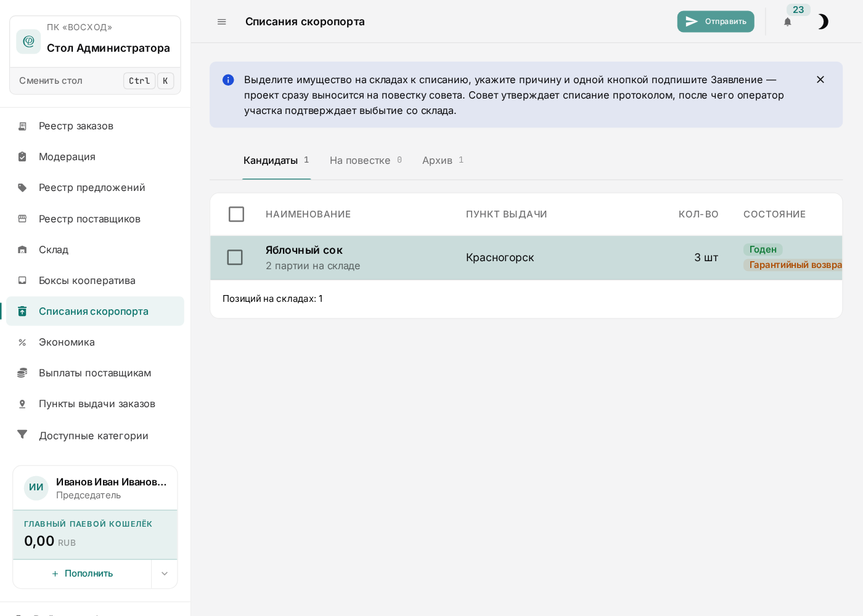Click the ПУНКТ ВЫДАЧИ column header
Screen dimensions: 863x616
[x=507, y=214]
